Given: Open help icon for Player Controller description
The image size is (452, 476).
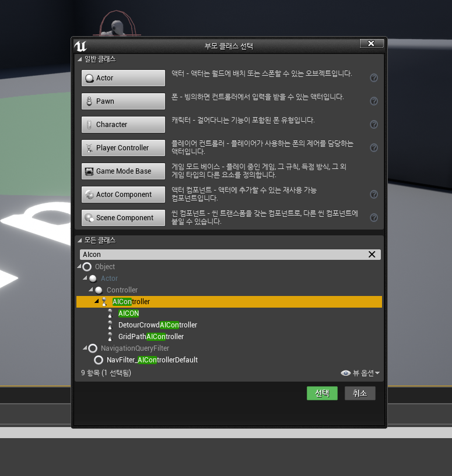Looking at the screenshot, I should pyautogui.click(x=374, y=148).
